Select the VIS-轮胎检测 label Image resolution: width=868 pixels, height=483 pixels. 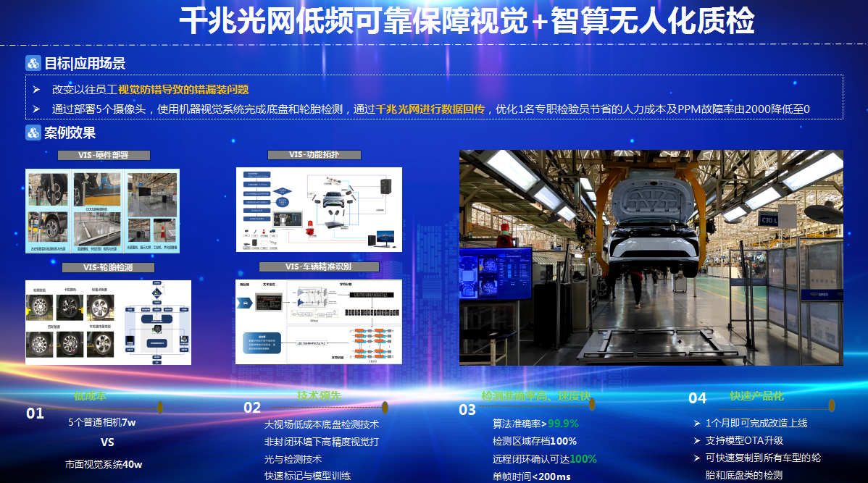coord(108,267)
